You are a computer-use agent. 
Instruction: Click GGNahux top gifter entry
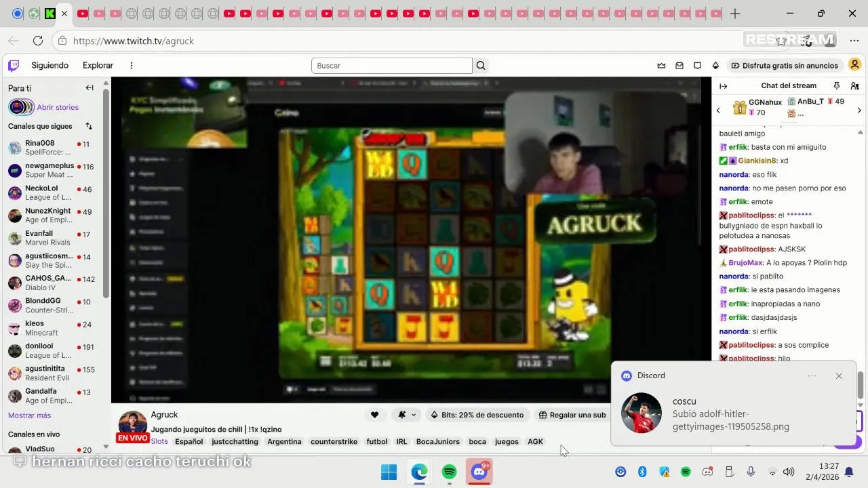pos(757,108)
